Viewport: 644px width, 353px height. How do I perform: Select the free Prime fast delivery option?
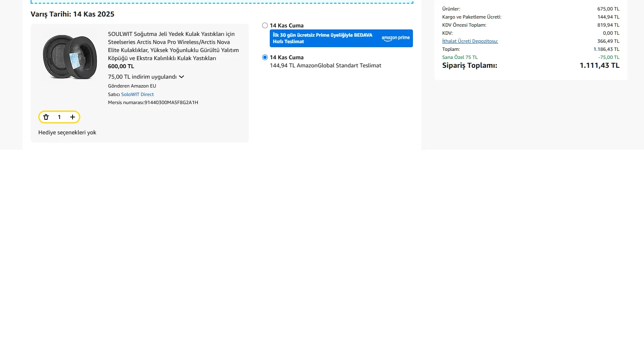(x=265, y=25)
